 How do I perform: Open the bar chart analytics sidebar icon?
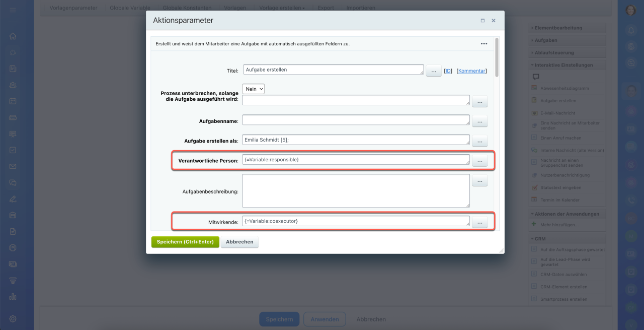pyautogui.click(x=13, y=297)
